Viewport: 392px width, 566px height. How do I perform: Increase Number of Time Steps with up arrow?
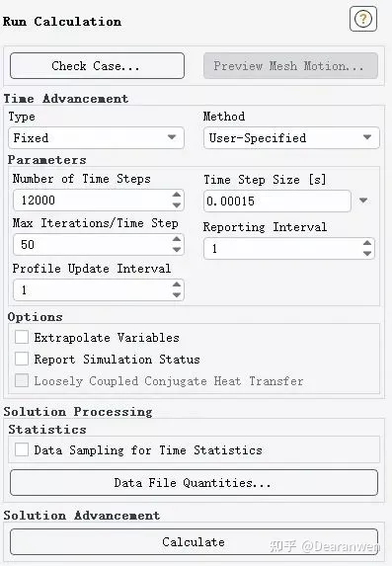[x=176, y=195]
